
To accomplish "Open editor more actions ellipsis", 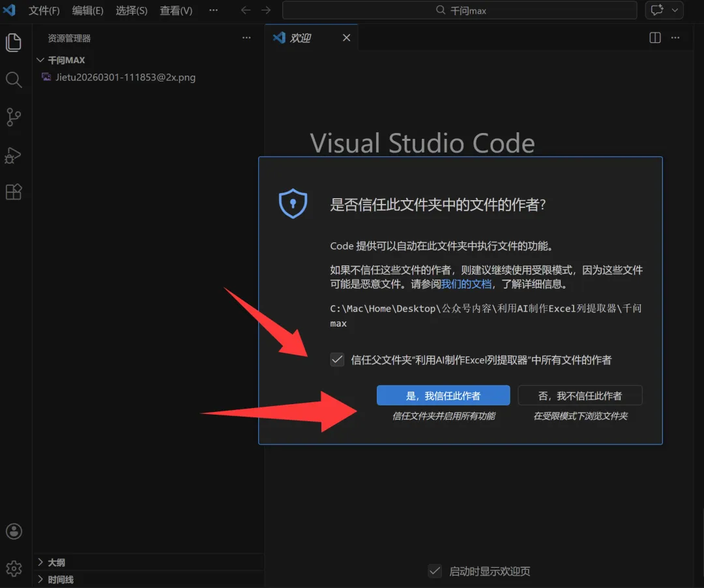I will pos(675,38).
